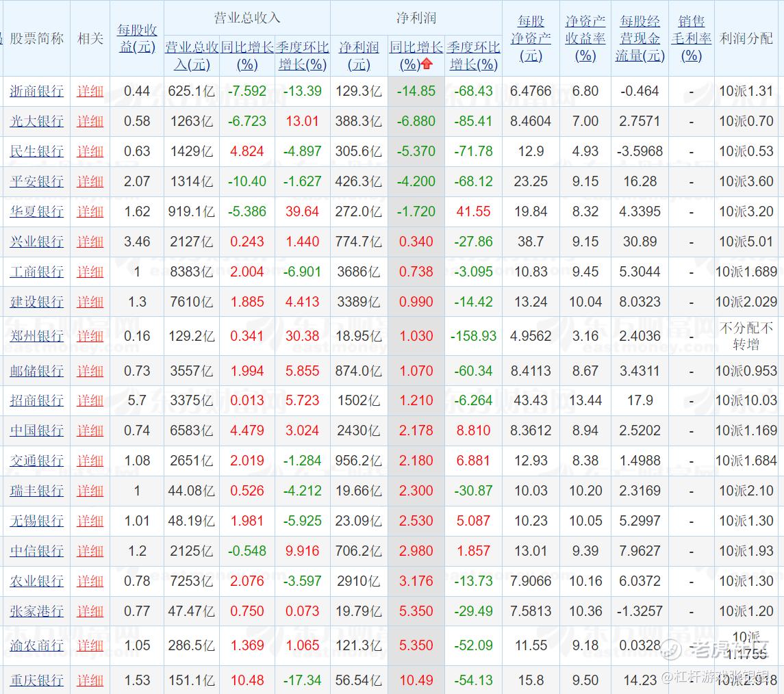The width and height of the screenshot is (784, 694).
Task: Open the 华夏银行 stock link
Action: [36, 211]
